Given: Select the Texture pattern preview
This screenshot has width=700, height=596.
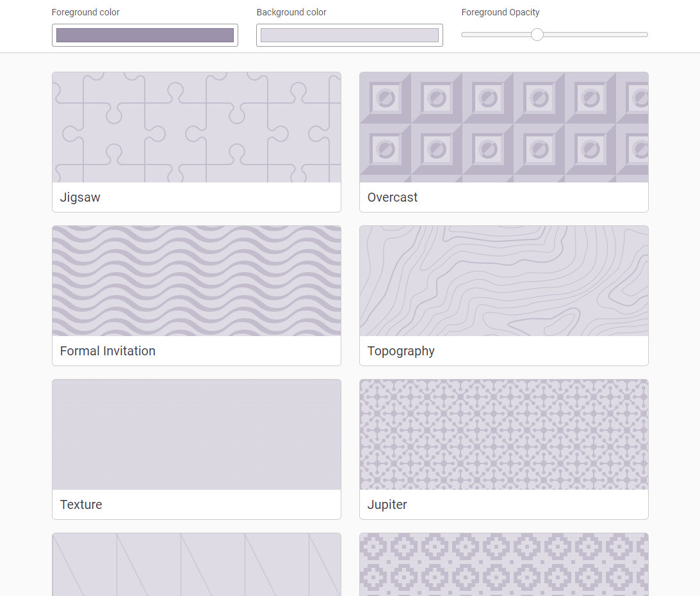Looking at the screenshot, I should tap(197, 435).
